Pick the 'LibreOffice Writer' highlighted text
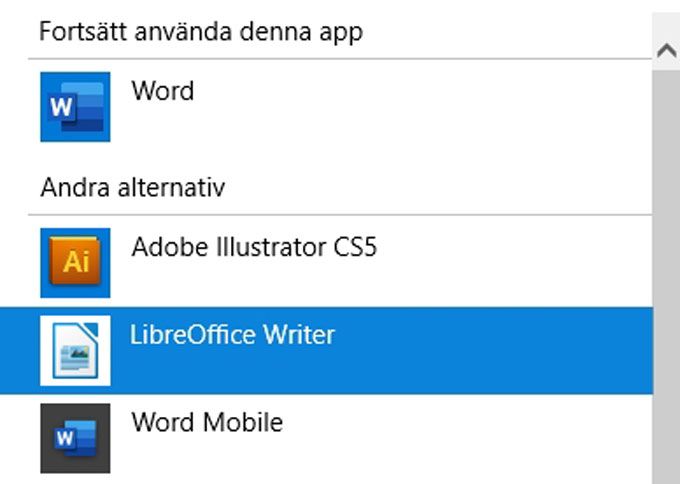680x484 pixels. (232, 334)
